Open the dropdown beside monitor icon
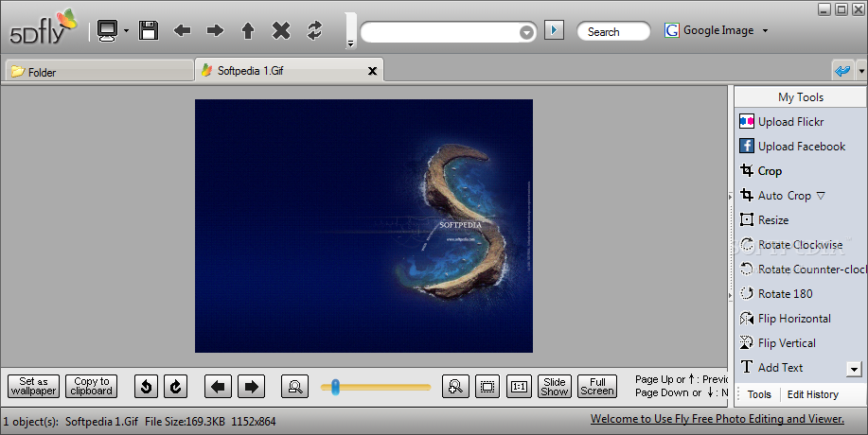This screenshot has height=435, width=868. (126, 31)
